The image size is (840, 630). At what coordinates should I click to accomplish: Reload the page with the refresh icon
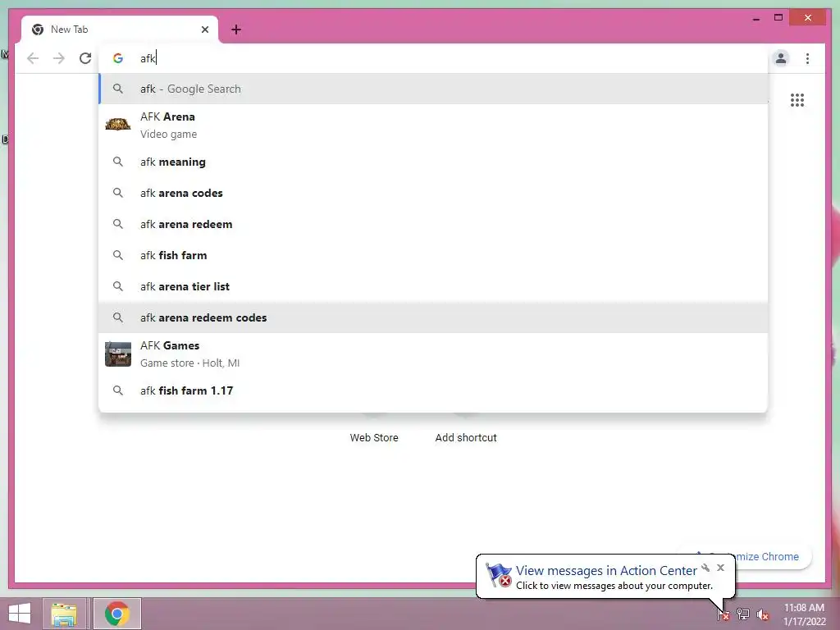pyautogui.click(x=85, y=58)
